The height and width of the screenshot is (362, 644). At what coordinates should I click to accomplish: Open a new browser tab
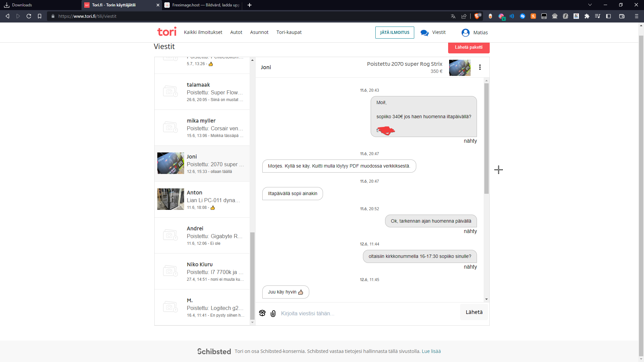coord(250,5)
